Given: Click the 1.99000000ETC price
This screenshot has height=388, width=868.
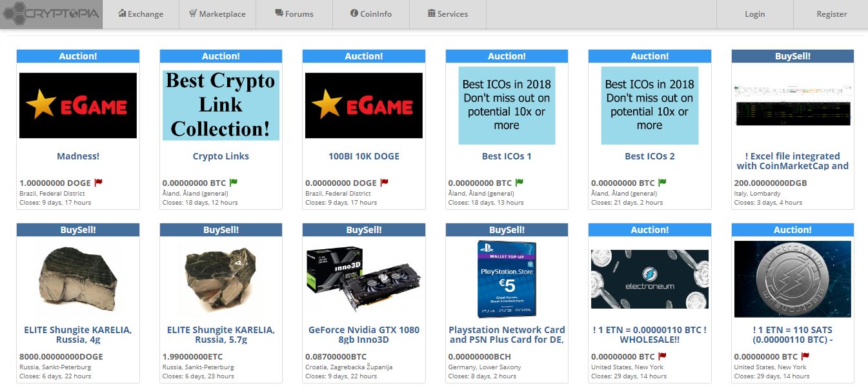Looking at the screenshot, I should 192,356.
